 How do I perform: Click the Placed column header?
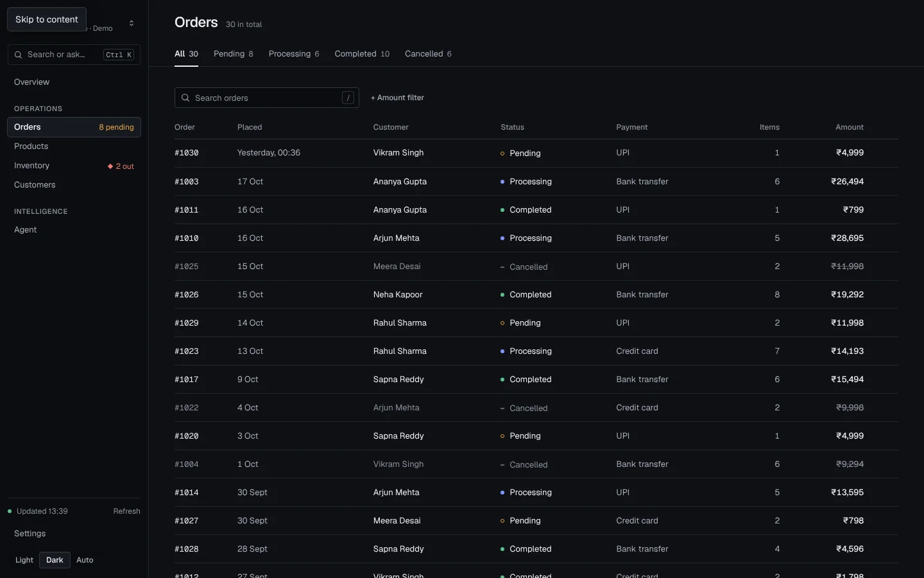pyautogui.click(x=250, y=127)
